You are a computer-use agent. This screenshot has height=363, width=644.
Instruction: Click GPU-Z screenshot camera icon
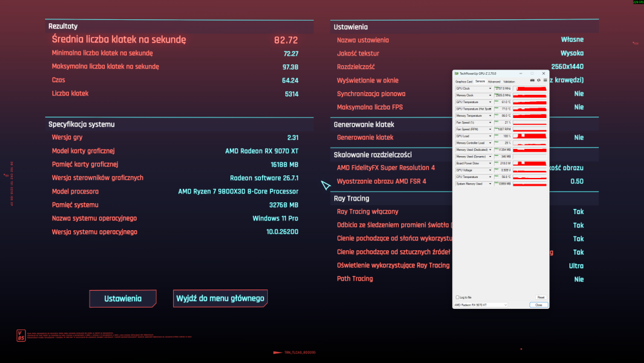point(533,81)
